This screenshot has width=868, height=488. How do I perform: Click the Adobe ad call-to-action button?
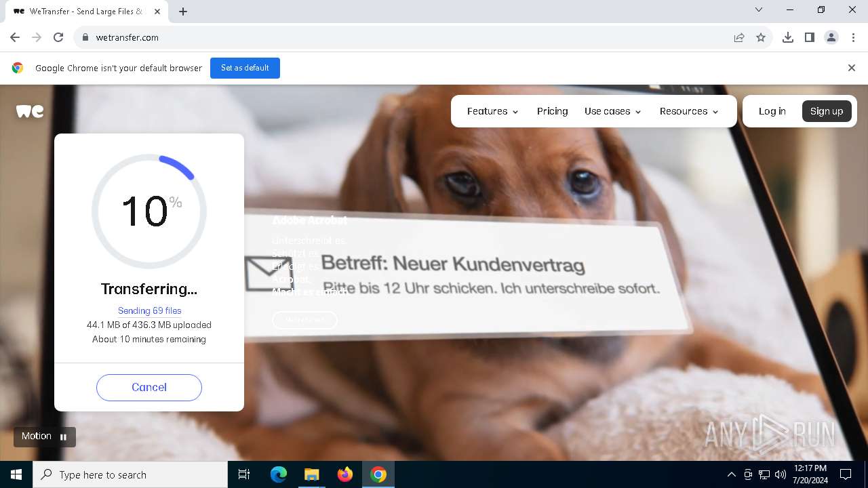click(x=304, y=320)
